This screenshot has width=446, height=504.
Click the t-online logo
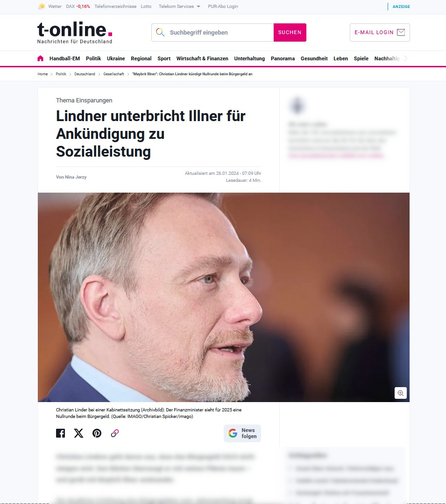(x=75, y=32)
